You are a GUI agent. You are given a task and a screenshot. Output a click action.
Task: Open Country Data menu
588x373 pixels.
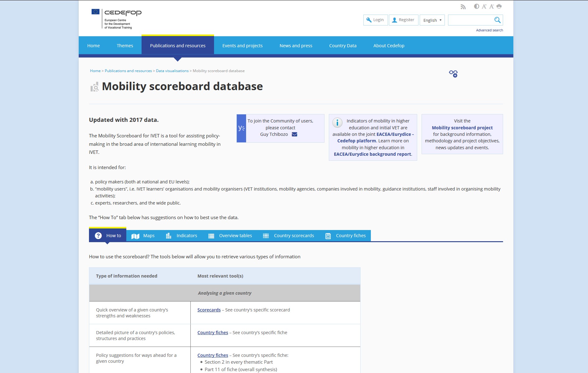(x=343, y=45)
